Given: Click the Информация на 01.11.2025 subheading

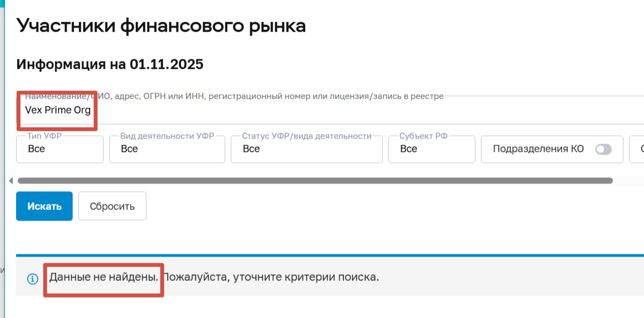Looking at the screenshot, I should point(110,64).
